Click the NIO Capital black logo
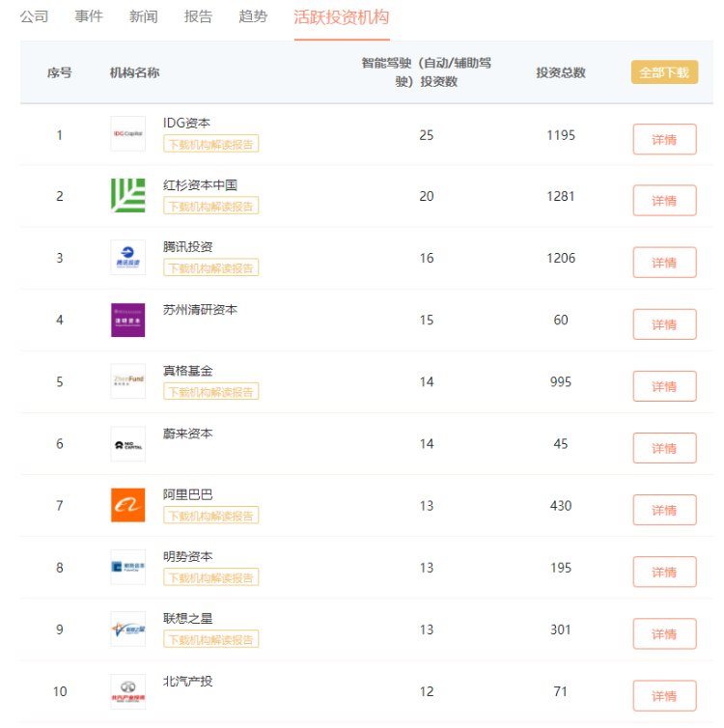The image size is (724, 728). (x=127, y=443)
